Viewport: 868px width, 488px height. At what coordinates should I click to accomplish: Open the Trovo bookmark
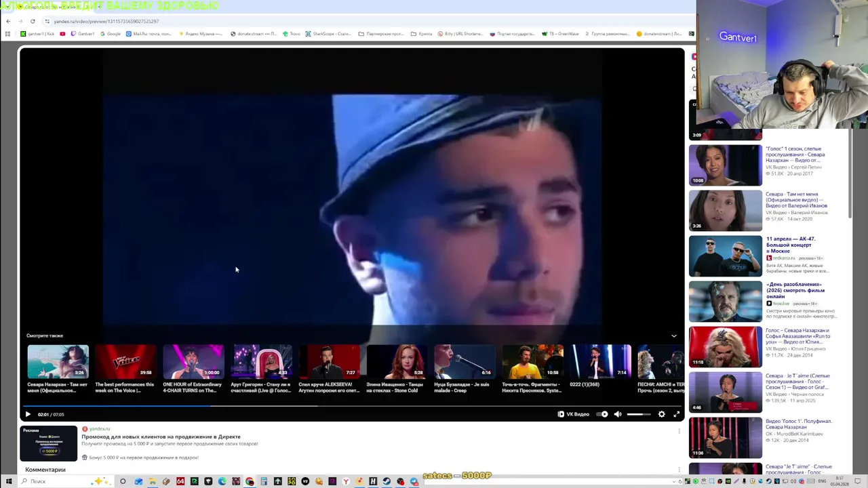[292, 34]
